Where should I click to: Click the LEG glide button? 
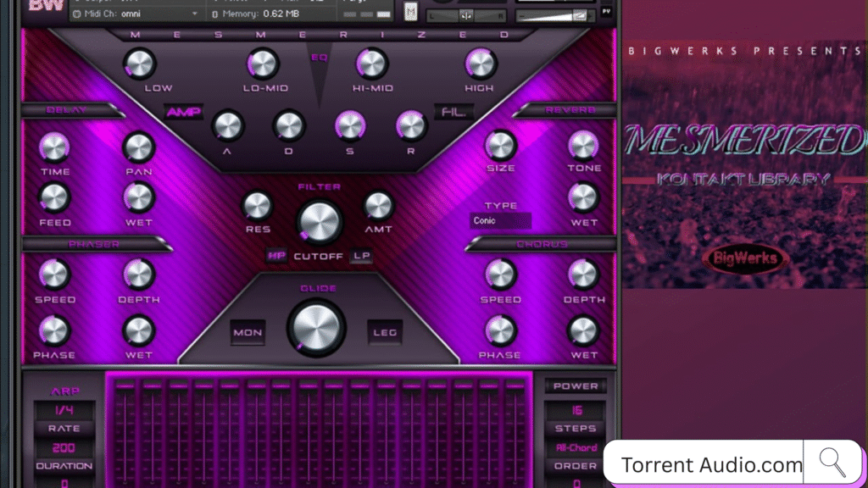(x=384, y=332)
